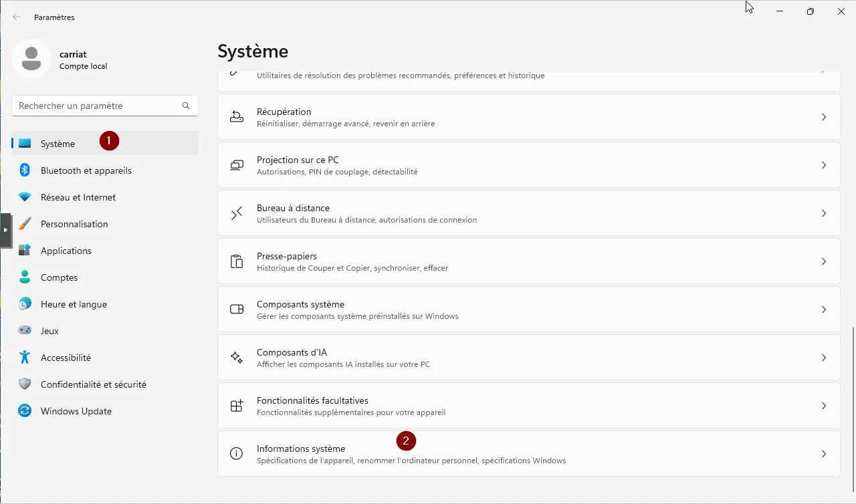Select Heure et langue in sidebar
The height and width of the screenshot is (504, 856).
(74, 304)
